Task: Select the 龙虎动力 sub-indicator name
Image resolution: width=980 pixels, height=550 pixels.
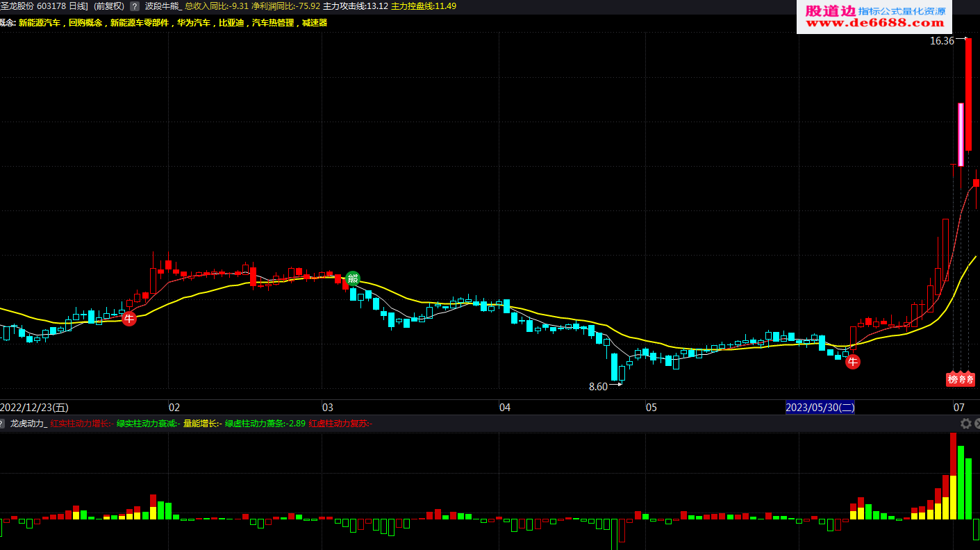Action: tap(28, 424)
